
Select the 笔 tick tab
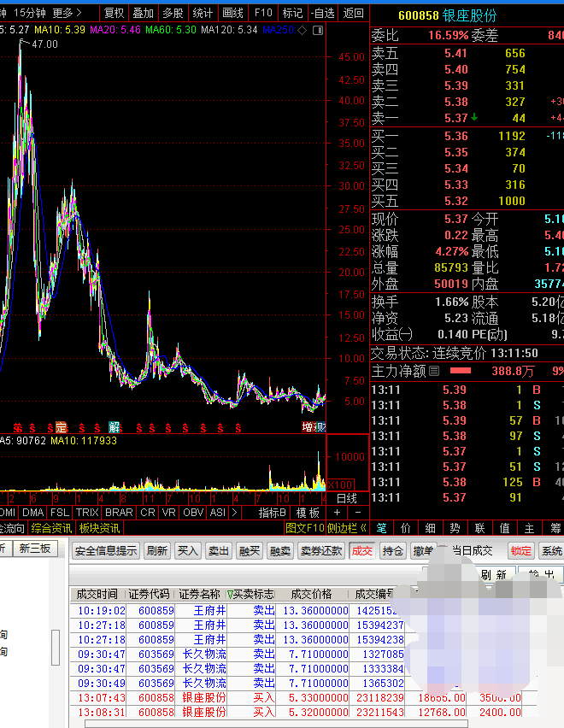click(381, 528)
